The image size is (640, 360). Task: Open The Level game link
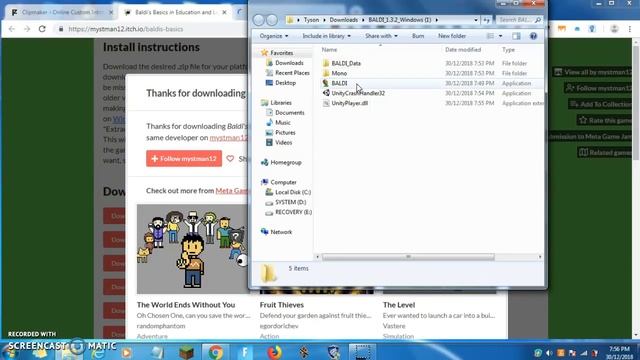click(x=399, y=305)
